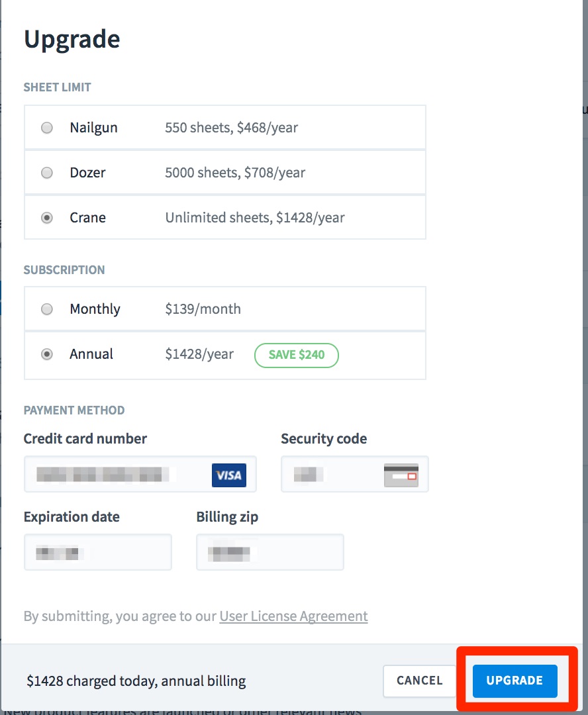This screenshot has width=588, height=715.
Task: Select the Dozer radio button
Action: (47, 173)
